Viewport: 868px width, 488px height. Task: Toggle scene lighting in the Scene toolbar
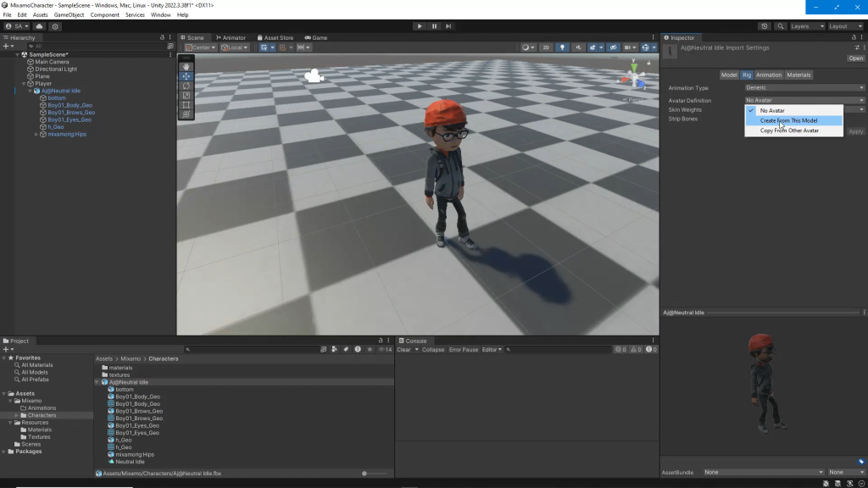[563, 47]
